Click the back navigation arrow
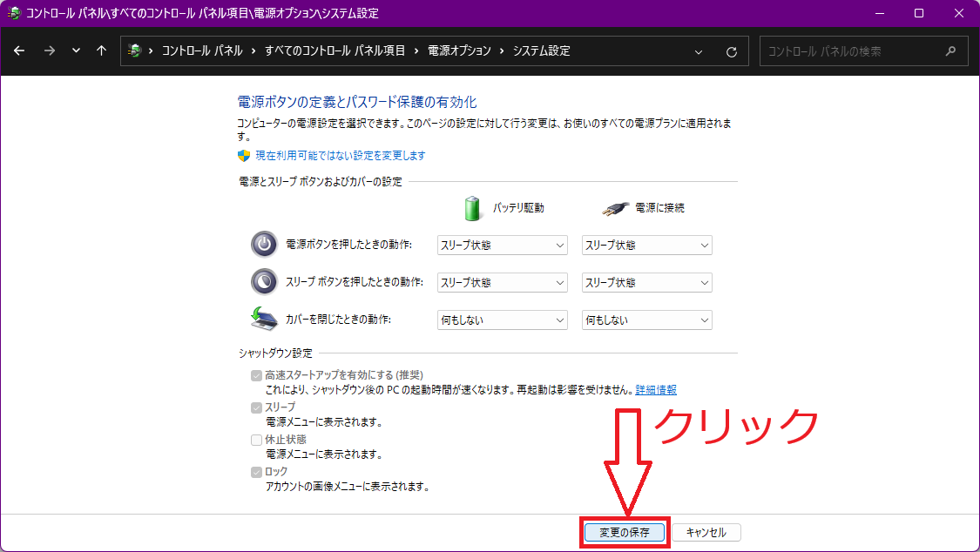980x552 pixels. tap(19, 50)
